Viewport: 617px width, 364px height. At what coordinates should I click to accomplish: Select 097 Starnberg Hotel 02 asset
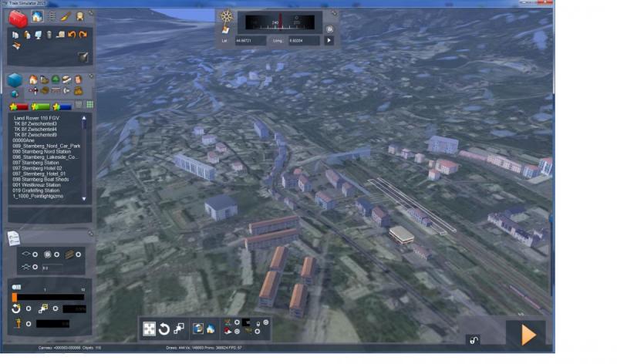tap(37, 168)
